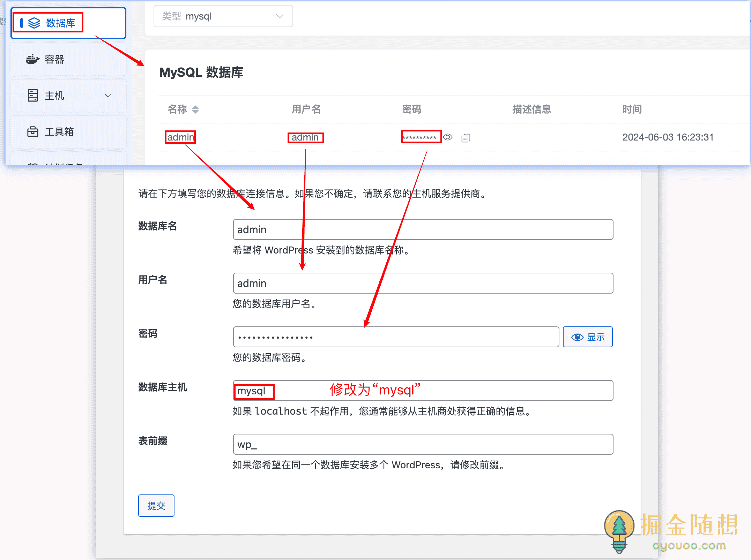Viewport: 751px width, 560px height.
Task: Click the database layers icon in sidebar
Action: pyautogui.click(x=34, y=23)
